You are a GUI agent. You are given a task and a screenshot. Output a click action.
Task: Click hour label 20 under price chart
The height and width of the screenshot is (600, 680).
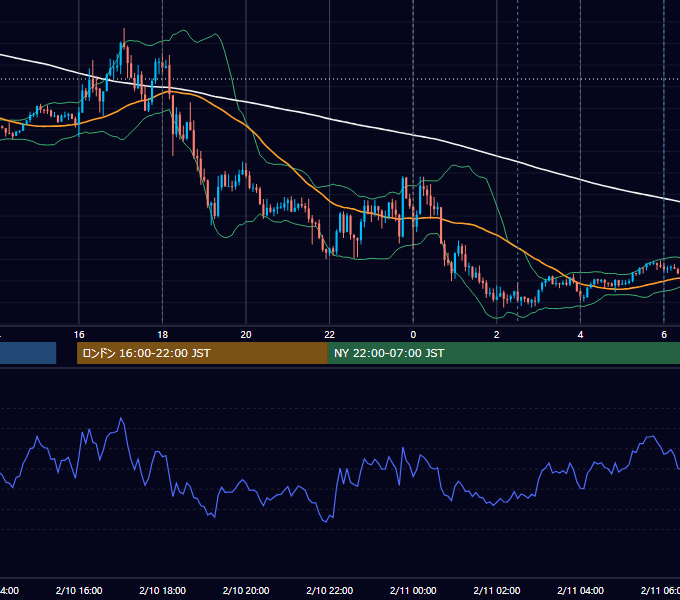tap(246, 335)
